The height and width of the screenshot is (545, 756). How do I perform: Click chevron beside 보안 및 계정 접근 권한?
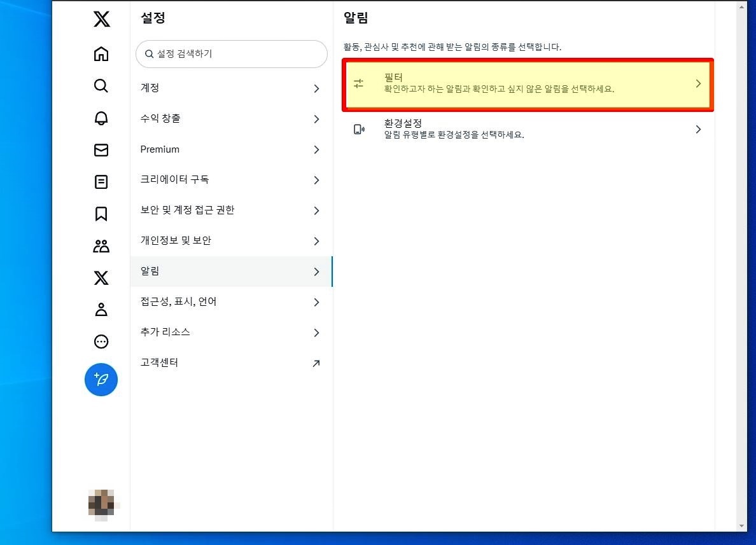(x=316, y=210)
